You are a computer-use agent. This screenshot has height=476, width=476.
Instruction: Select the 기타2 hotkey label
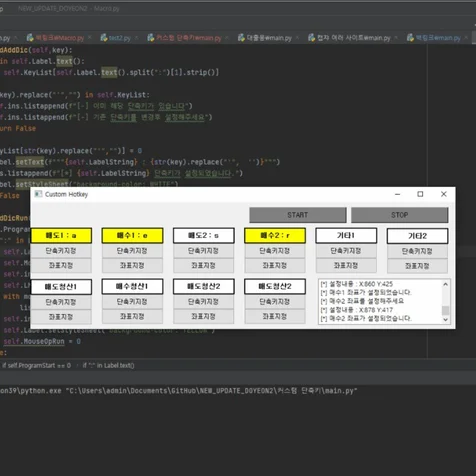(x=418, y=236)
